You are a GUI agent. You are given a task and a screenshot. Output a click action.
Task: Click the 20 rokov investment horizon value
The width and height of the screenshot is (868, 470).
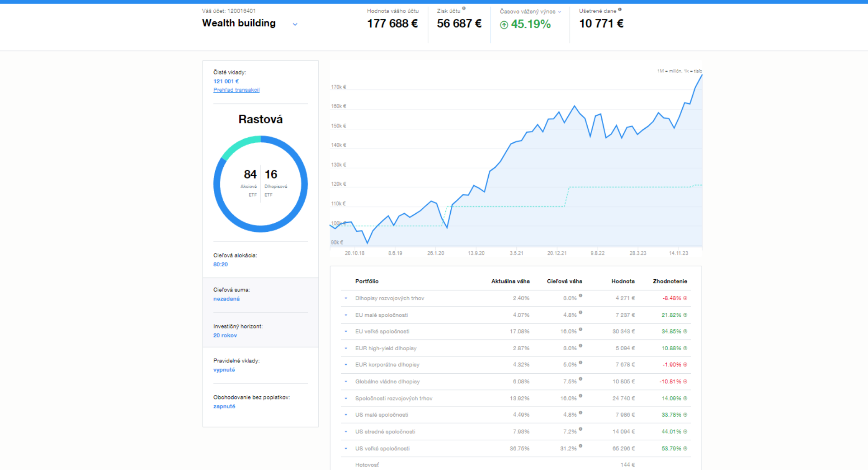tap(225, 335)
